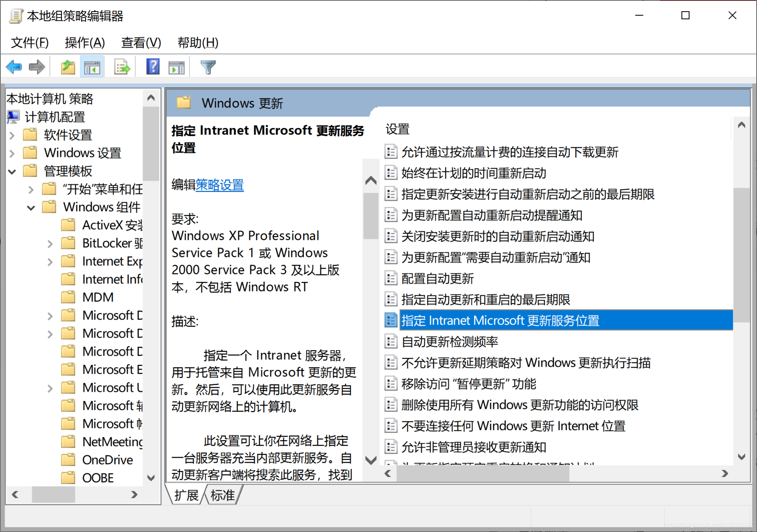757x532 pixels.
Task: Toggle the Show/Hide action pane icon
Action: (x=176, y=67)
